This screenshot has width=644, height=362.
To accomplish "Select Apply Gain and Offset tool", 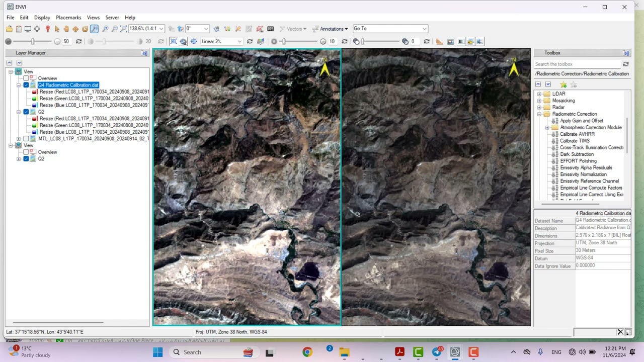I will [582, 121].
